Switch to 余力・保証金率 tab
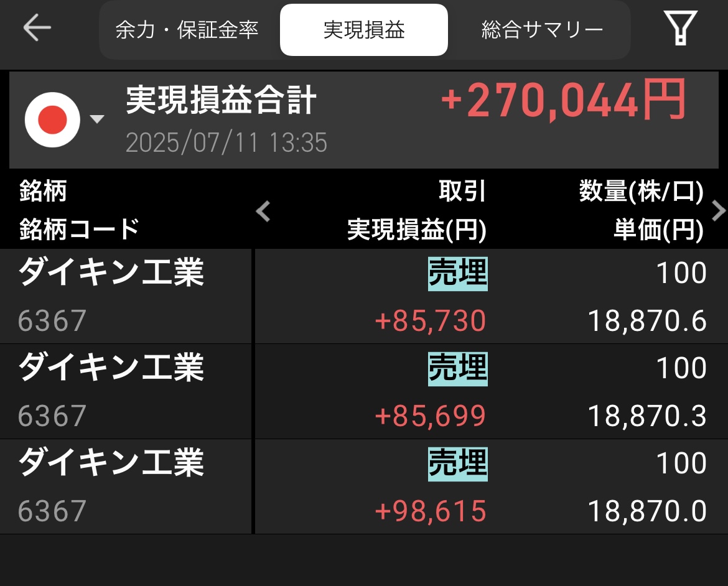728x586 pixels. click(x=187, y=30)
